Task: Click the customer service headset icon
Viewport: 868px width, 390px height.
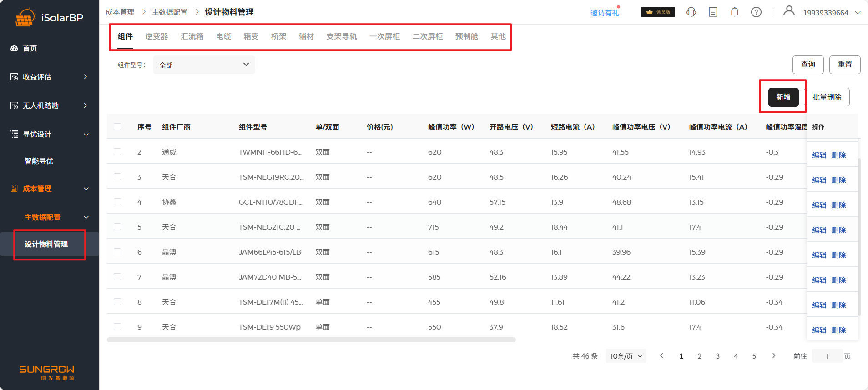Action: (x=691, y=12)
